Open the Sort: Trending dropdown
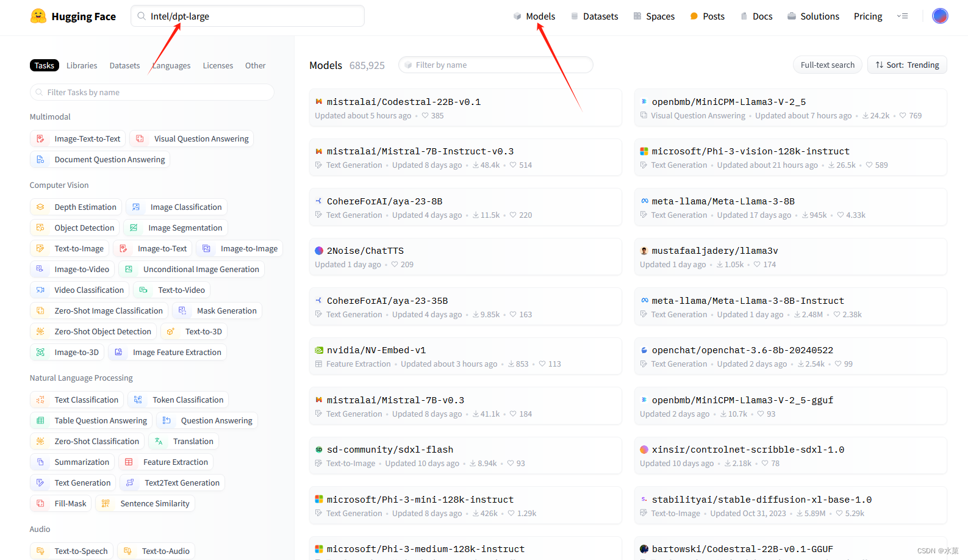968x560 pixels. [907, 65]
